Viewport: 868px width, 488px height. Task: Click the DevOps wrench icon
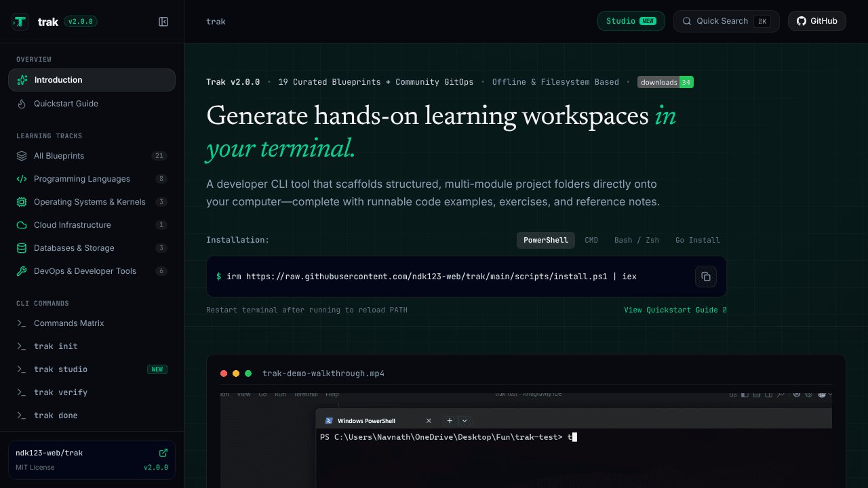pyautogui.click(x=22, y=271)
